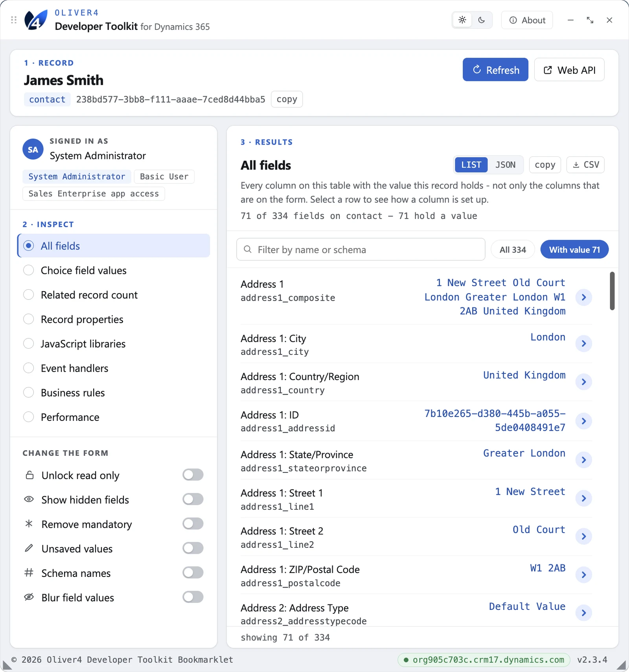629x672 pixels.
Task: Turn on Blur field values switch
Action: point(193,597)
